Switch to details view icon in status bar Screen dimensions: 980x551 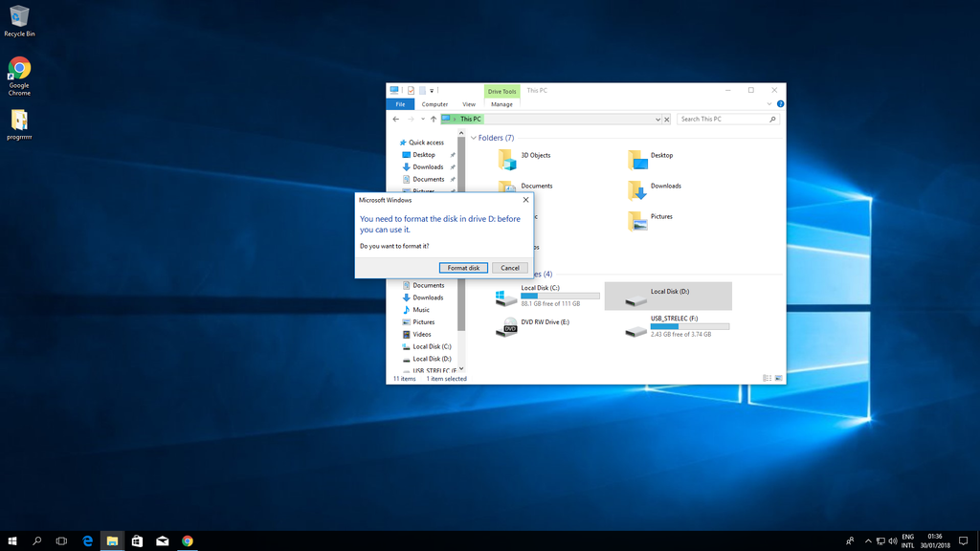point(767,378)
